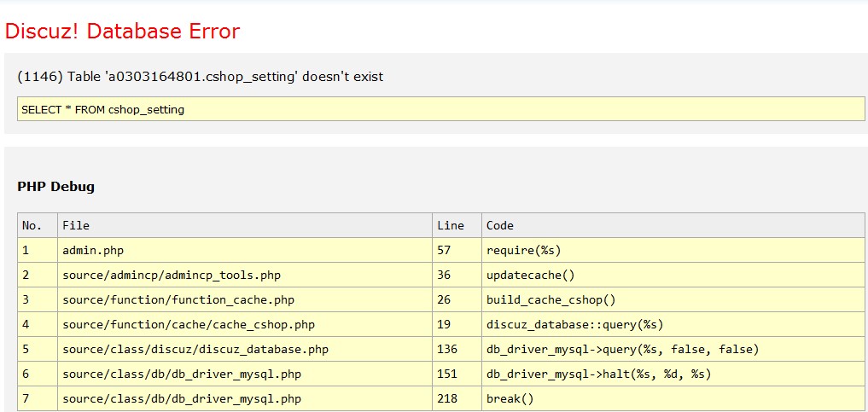
Task: Click the SQL query 'SELECT * FROM cshop_setting'
Action: pyautogui.click(x=440, y=109)
